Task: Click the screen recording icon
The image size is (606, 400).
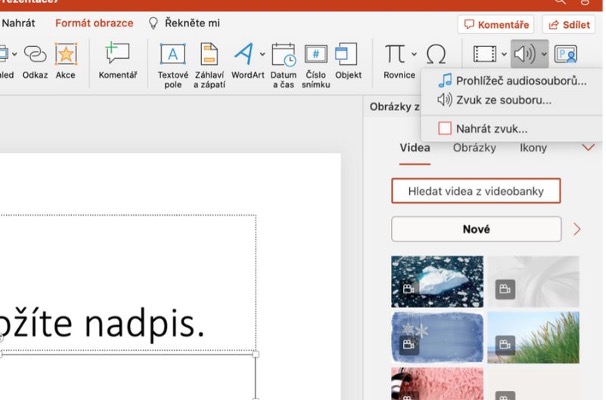Action: point(565,54)
